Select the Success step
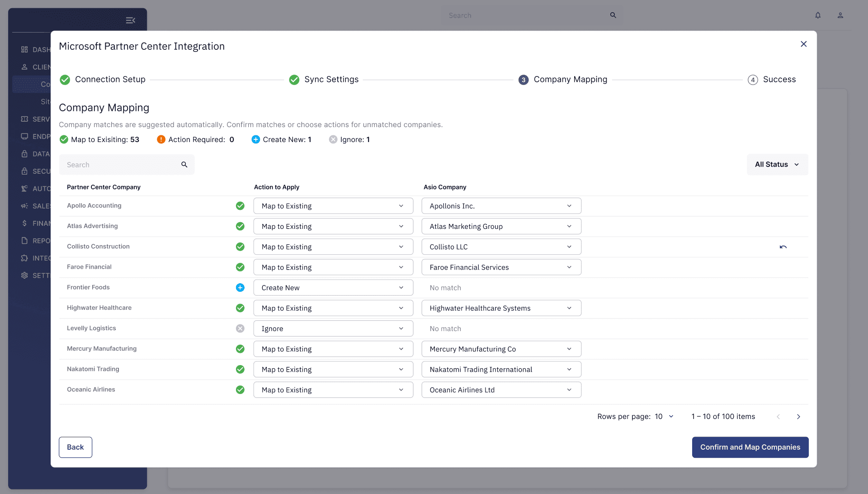This screenshot has height=494, width=868. (772, 80)
